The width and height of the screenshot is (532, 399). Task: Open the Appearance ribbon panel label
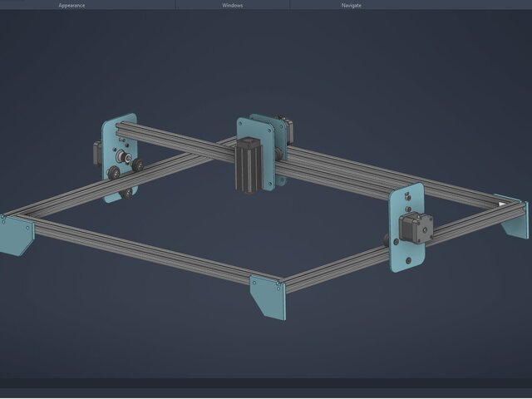tap(71, 5)
